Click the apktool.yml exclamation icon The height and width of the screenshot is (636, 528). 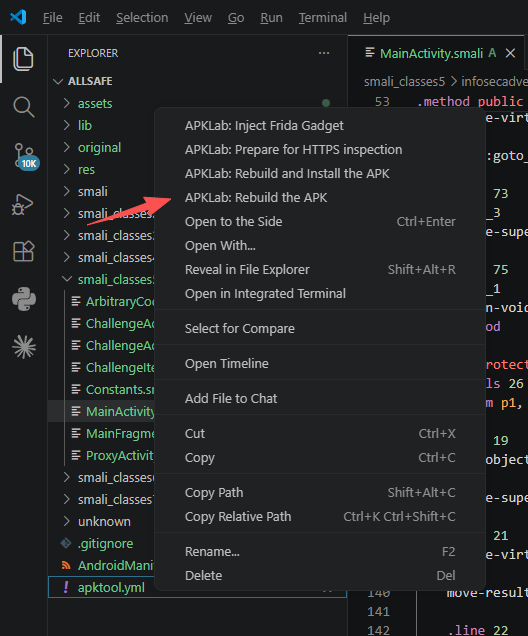[66, 587]
